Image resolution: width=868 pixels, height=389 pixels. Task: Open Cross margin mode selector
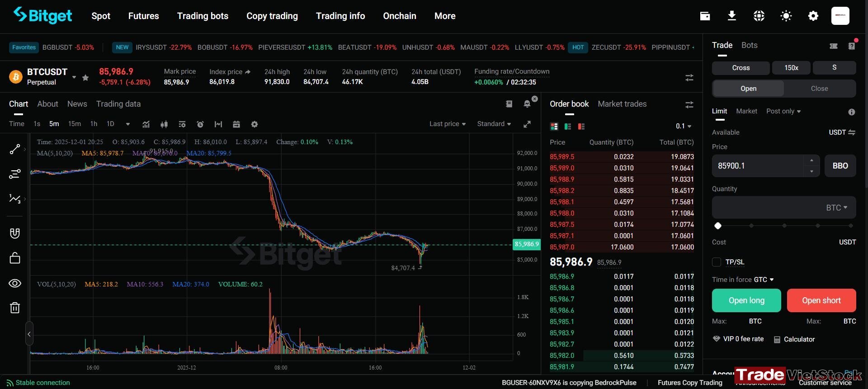(x=741, y=68)
